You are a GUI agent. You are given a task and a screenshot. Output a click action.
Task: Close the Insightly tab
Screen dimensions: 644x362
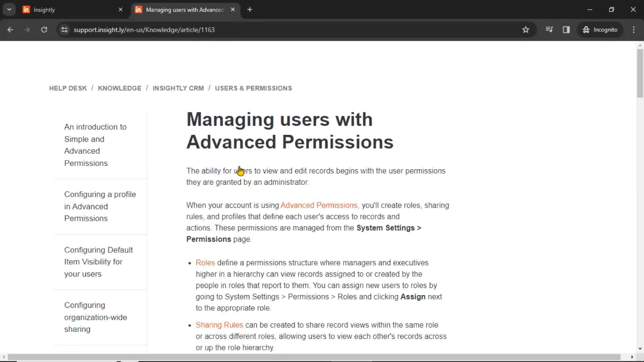[120, 10]
